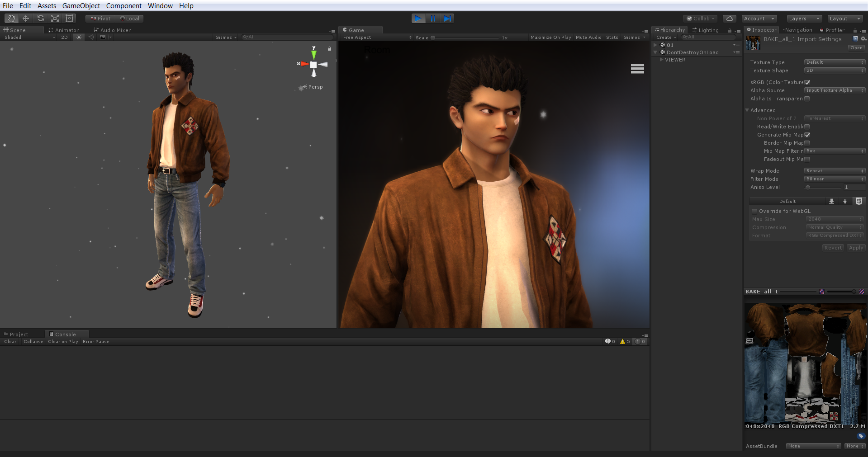The image size is (868, 457).
Task: Enable Override for WebGL checkbox
Action: tap(754, 211)
